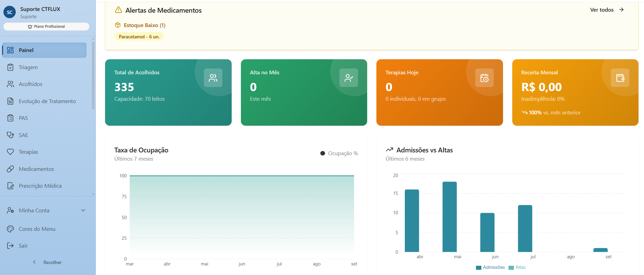Click the Admissões vs Altas trend icon
This screenshot has width=644, height=275.
389,150
